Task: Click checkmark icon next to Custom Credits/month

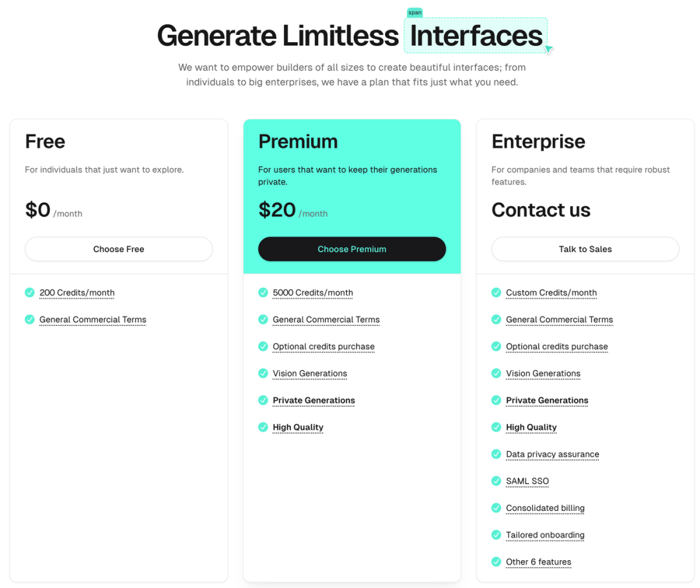Action: [x=496, y=292]
